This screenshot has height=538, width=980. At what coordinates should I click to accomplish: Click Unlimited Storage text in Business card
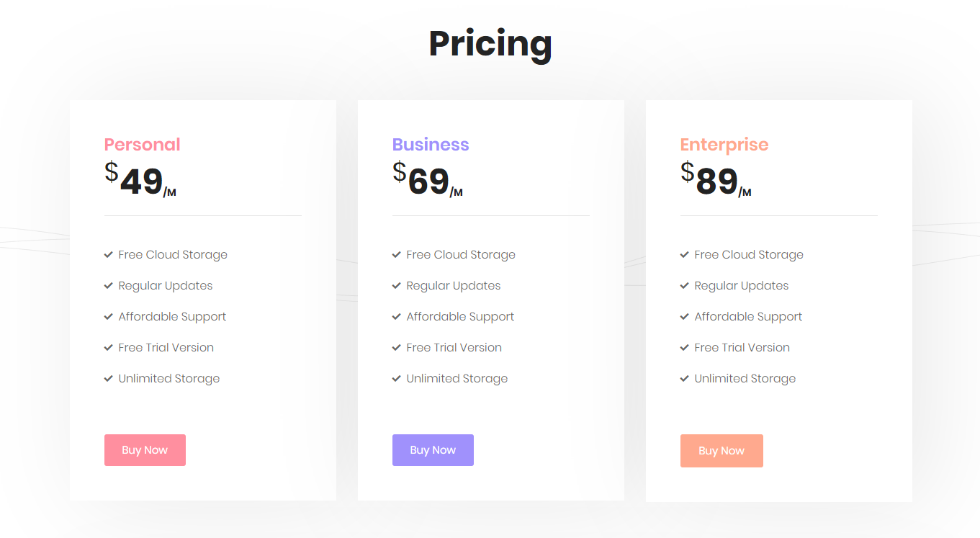click(x=457, y=378)
